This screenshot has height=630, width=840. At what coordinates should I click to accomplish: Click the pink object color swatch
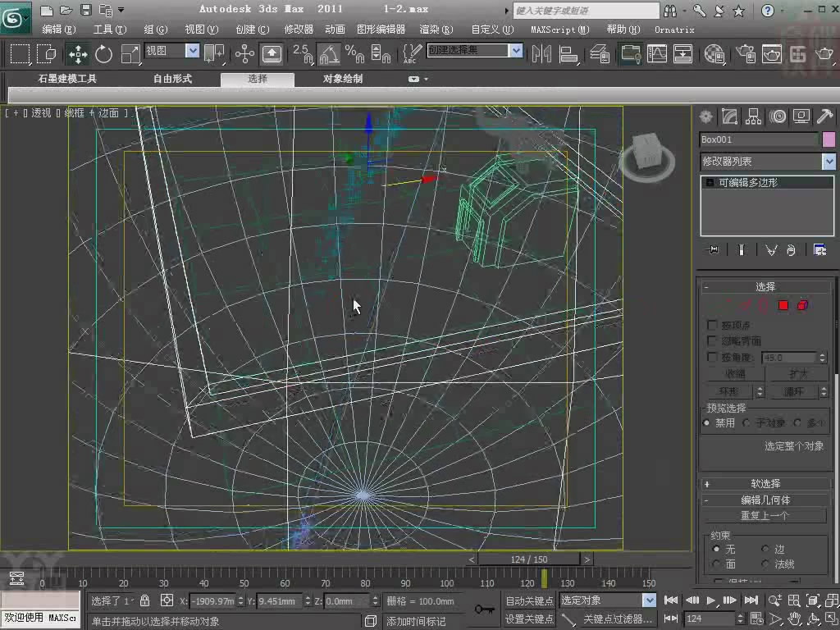click(x=829, y=139)
